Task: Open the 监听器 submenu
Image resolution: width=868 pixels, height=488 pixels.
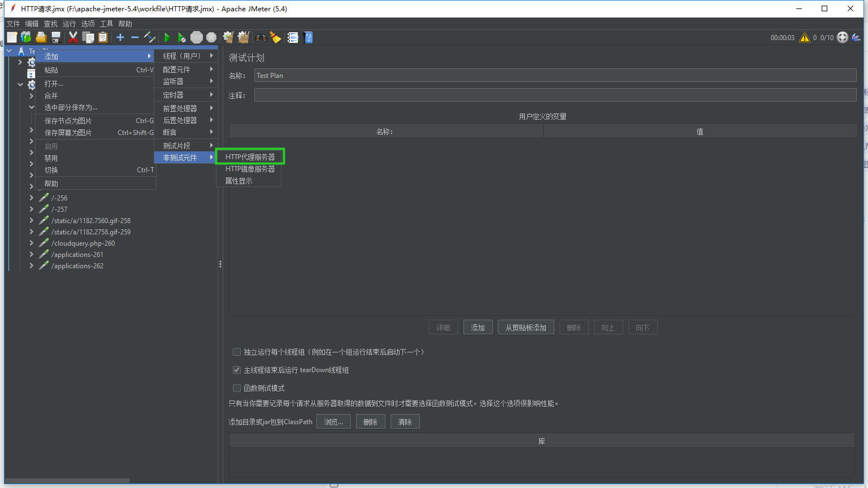Action: (186, 81)
